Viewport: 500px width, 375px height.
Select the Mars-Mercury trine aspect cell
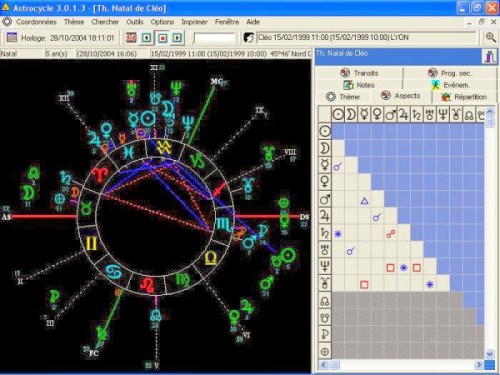pos(364,200)
